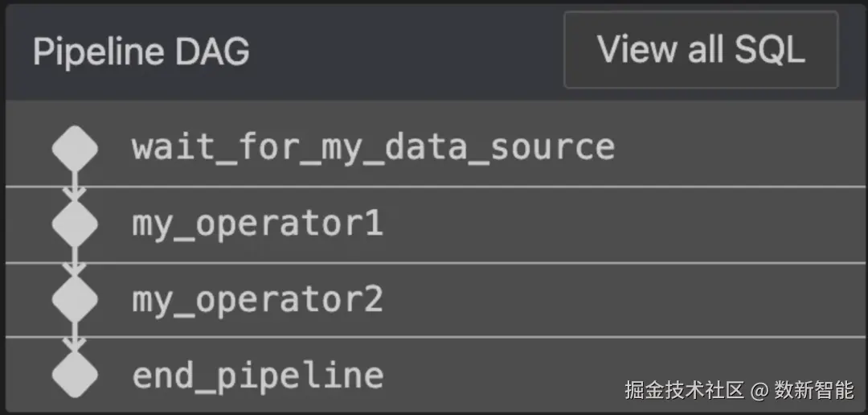
Task: Open the end_pipeline task label
Action: coord(257,376)
